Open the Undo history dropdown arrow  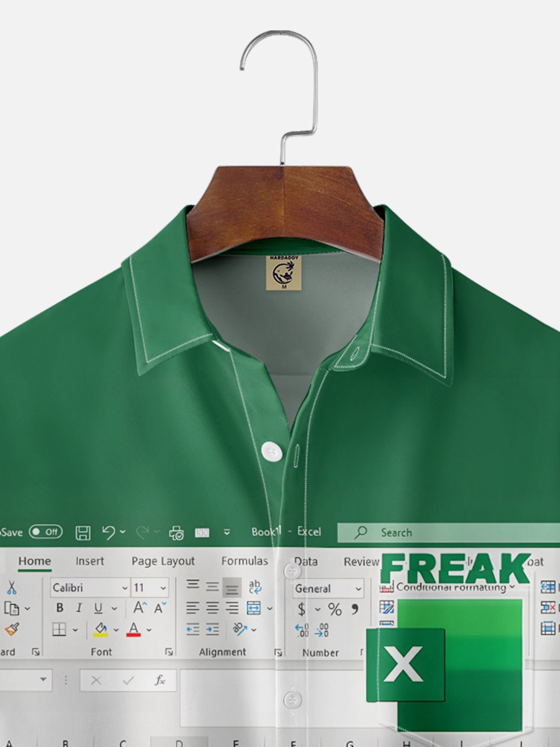[122, 532]
